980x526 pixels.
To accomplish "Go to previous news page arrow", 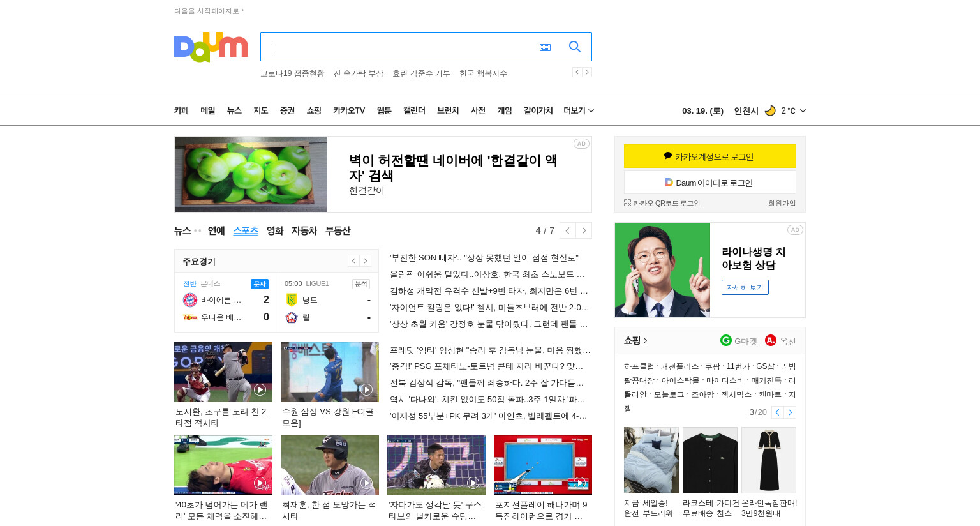I will click(568, 230).
